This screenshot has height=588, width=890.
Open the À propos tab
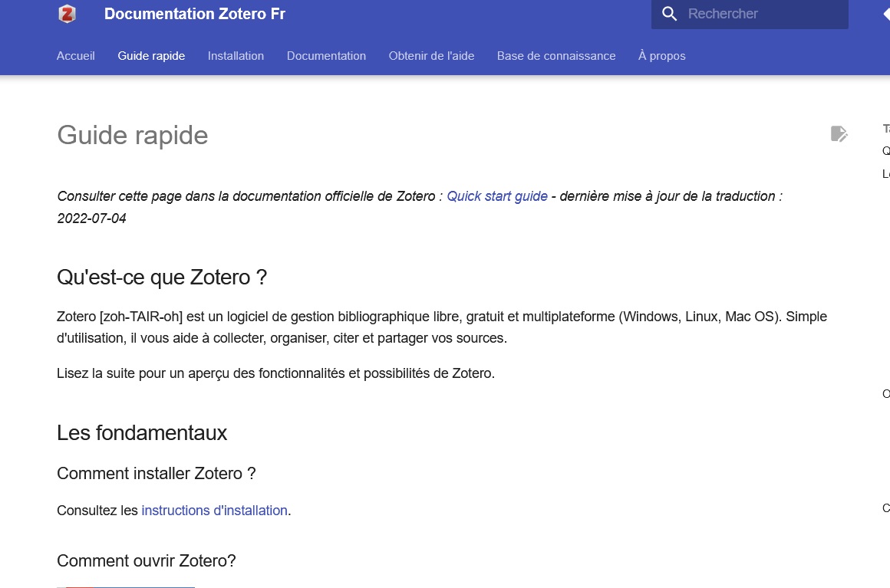[x=662, y=55]
